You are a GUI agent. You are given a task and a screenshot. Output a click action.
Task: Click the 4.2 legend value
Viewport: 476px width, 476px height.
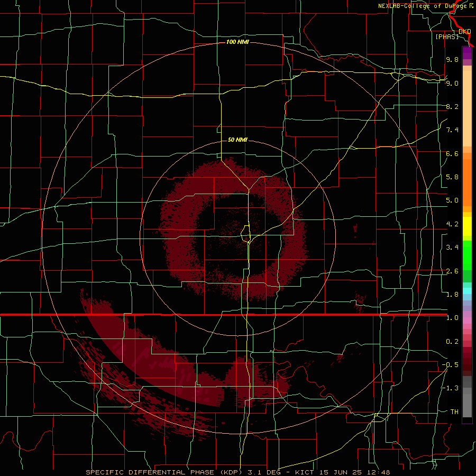tap(452, 224)
